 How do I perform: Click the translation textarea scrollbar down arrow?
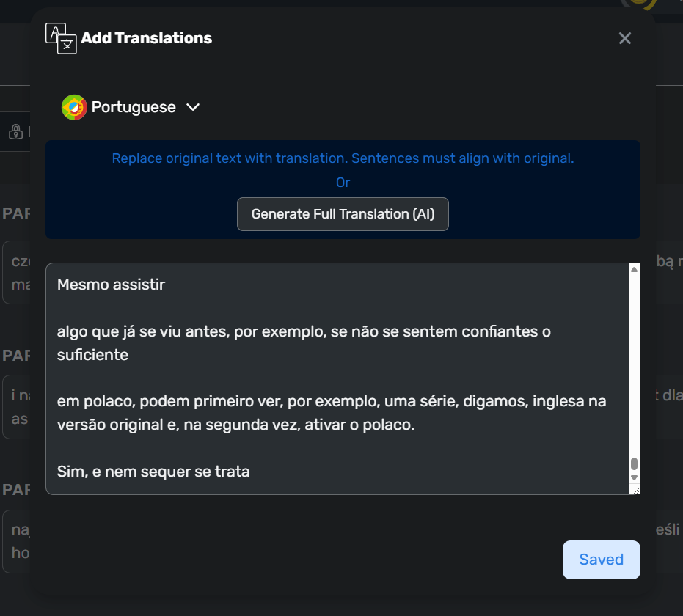coord(634,477)
